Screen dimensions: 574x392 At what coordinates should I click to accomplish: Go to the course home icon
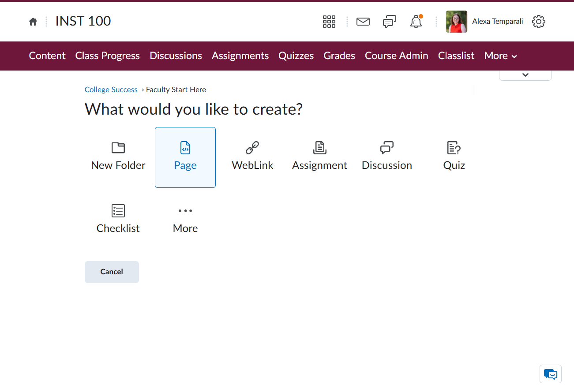[33, 22]
